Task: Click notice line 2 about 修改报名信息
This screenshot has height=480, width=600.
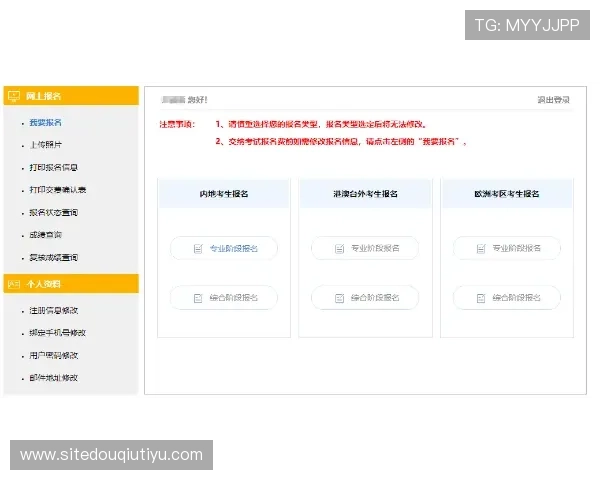Action: [341, 142]
